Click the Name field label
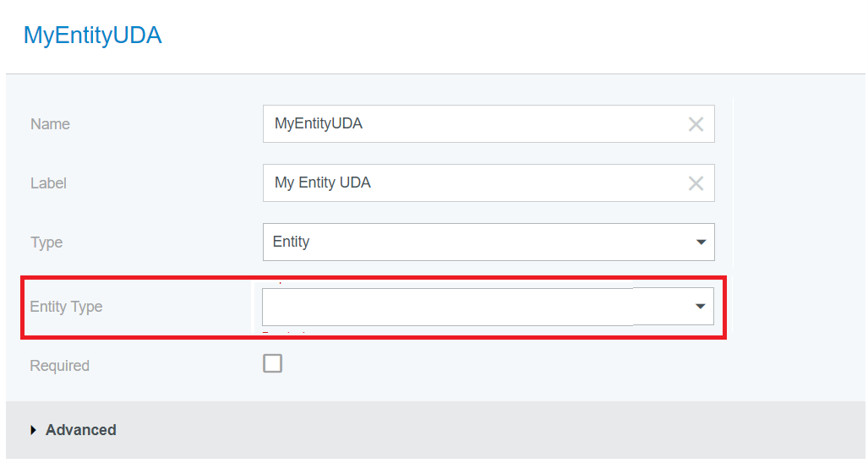 (50, 124)
